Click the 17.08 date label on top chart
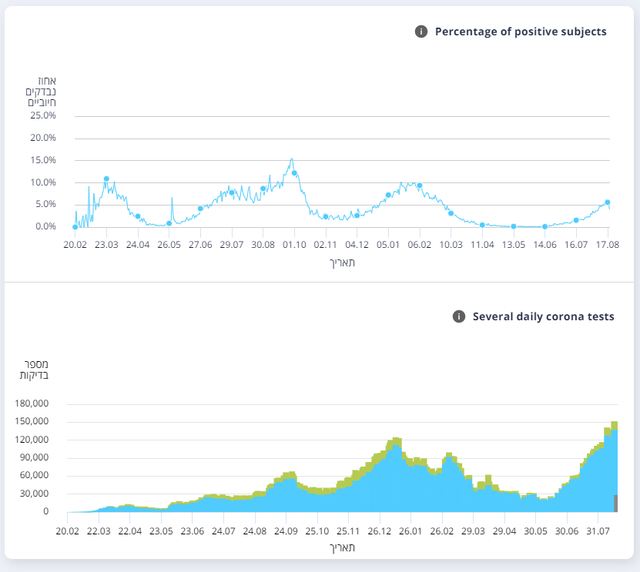The image size is (640, 572). tap(607, 245)
